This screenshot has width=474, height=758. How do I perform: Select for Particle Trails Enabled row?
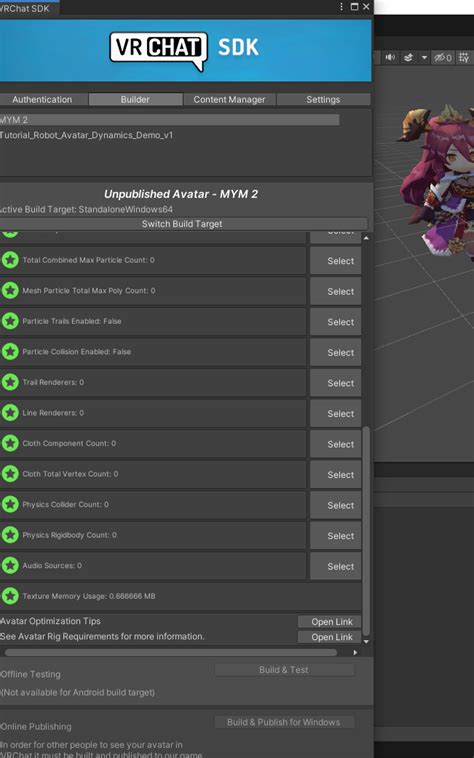pos(336,321)
